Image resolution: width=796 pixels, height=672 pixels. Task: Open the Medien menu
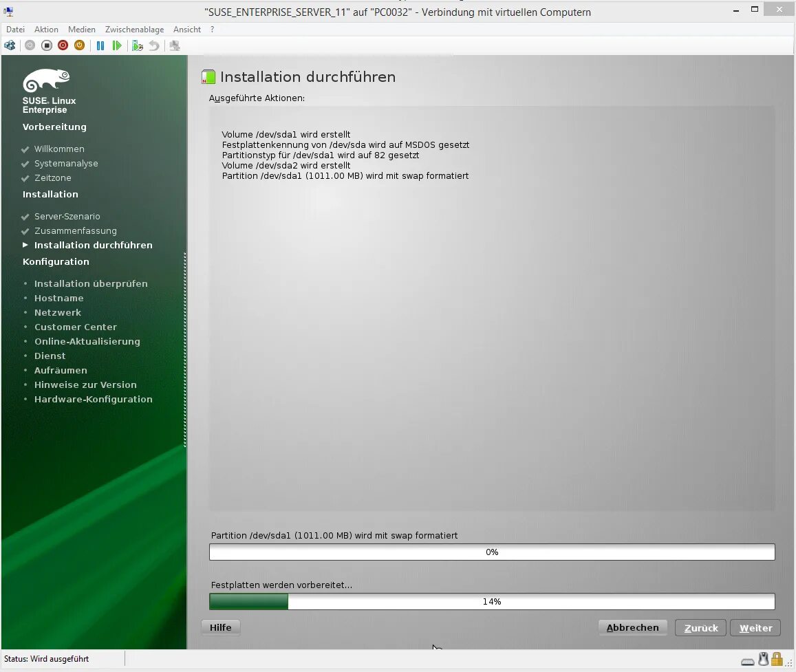(82, 30)
